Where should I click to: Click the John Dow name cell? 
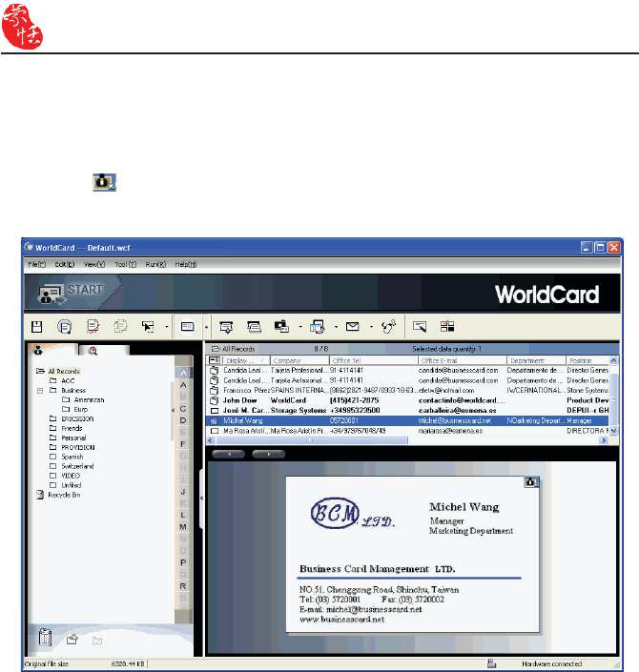[x=239, y=400]
